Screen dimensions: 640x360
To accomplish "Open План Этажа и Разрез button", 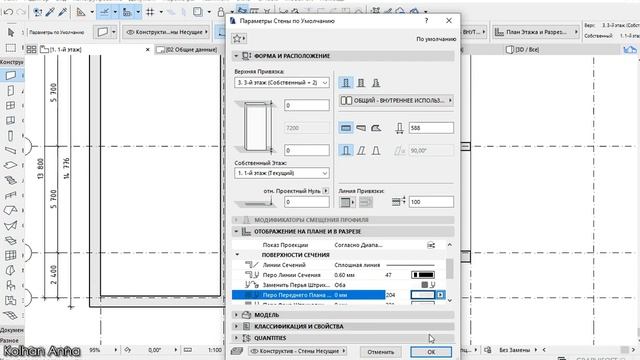I will click(x=536, y=32).
